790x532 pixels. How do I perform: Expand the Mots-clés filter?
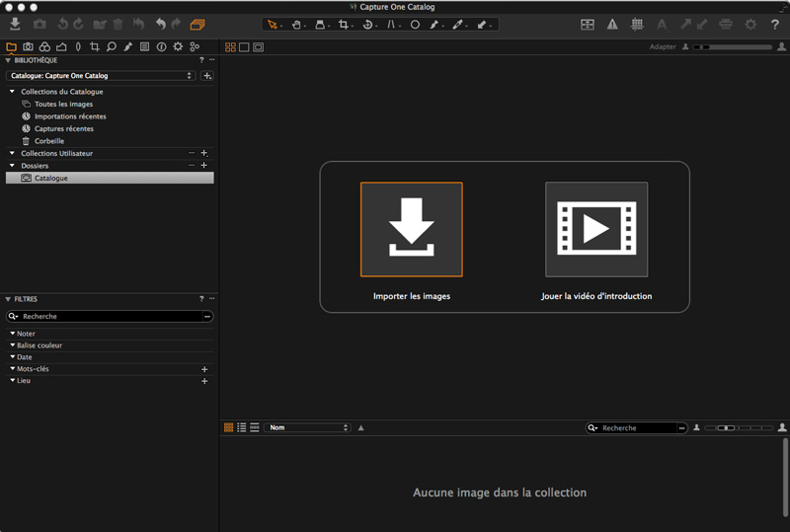(x=13, y=368)
